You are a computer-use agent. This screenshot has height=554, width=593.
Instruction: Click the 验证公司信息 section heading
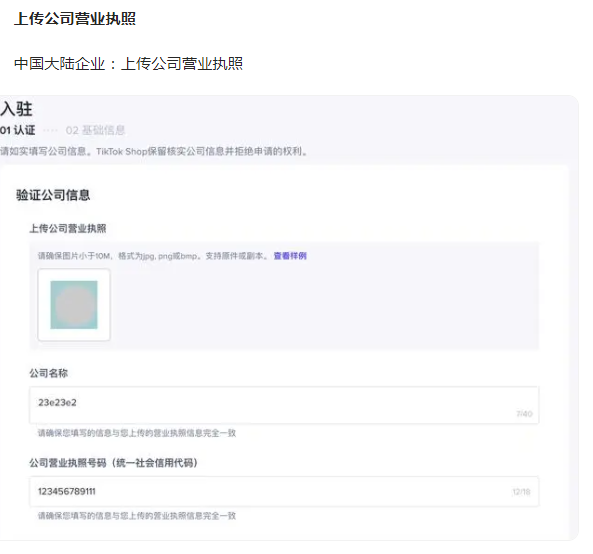53,195
